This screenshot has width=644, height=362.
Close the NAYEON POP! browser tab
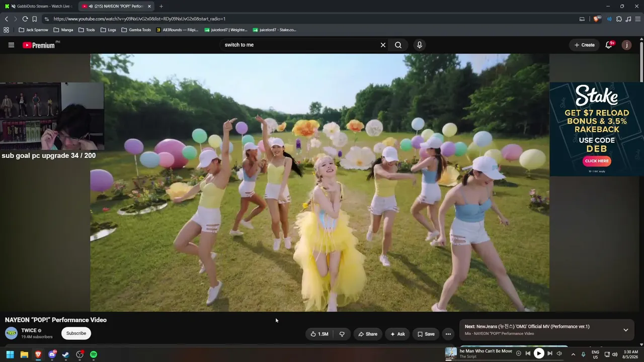pyautogui.click(x=149, y=6)
